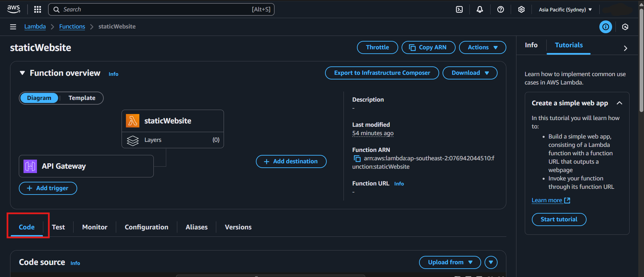Click the Throttle button
The width and height of the screenshot is (644, 277).
coord(377,47)
